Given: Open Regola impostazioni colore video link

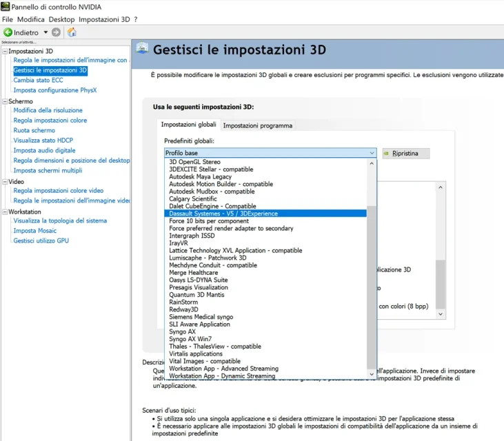Looking at the screenshot, I should [x=59, y=190].
